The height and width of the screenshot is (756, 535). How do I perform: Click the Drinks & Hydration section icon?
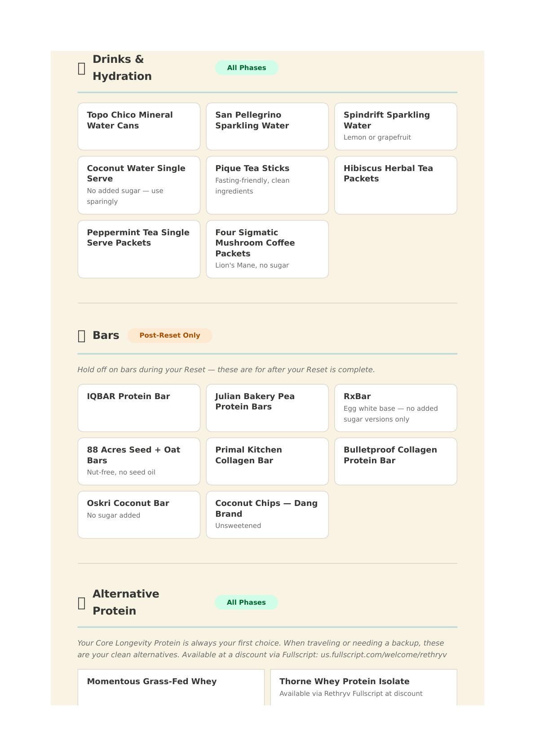tap(81, 68)
